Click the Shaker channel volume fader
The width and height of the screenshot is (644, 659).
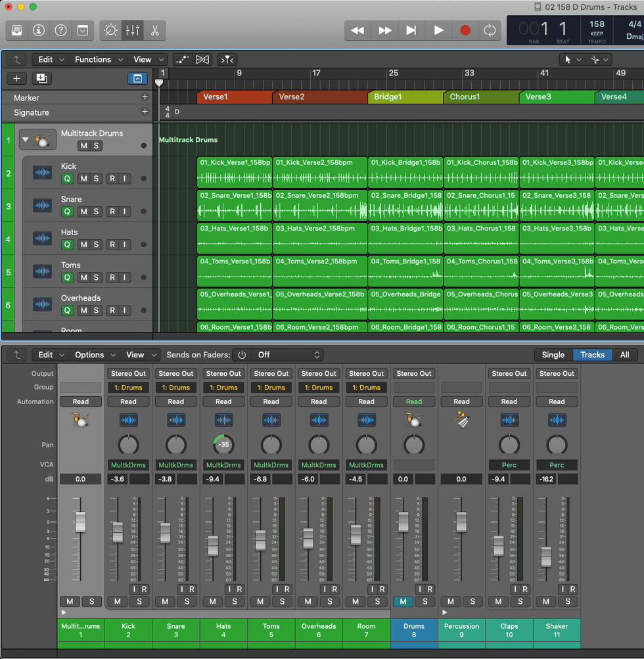546,557
